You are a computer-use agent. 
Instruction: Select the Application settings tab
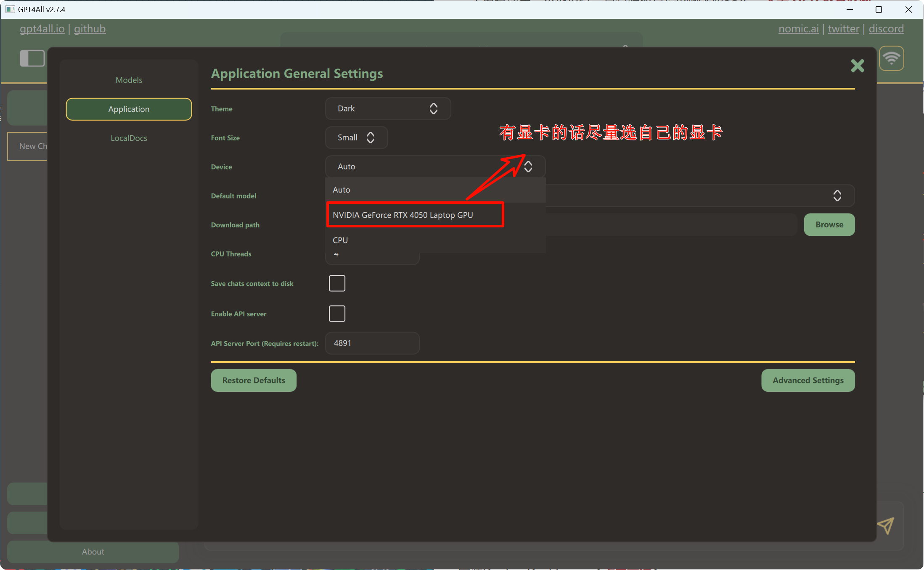129,109
